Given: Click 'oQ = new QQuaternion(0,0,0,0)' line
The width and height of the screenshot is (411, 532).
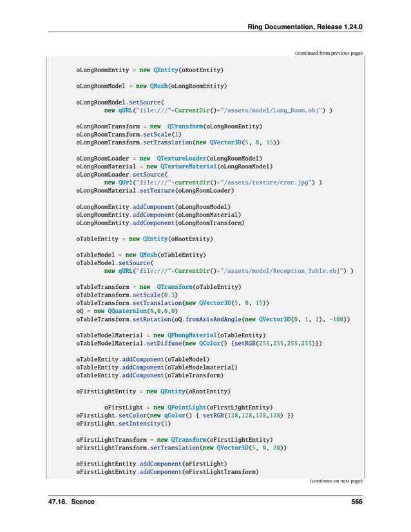Looking at the screenshot, I should coord(127,311).
